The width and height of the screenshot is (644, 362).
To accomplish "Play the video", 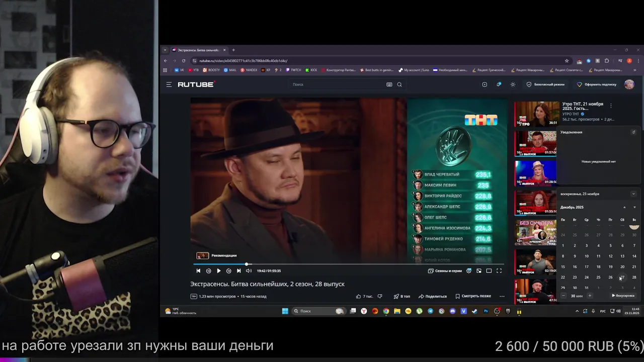I will tap(218, 271).
